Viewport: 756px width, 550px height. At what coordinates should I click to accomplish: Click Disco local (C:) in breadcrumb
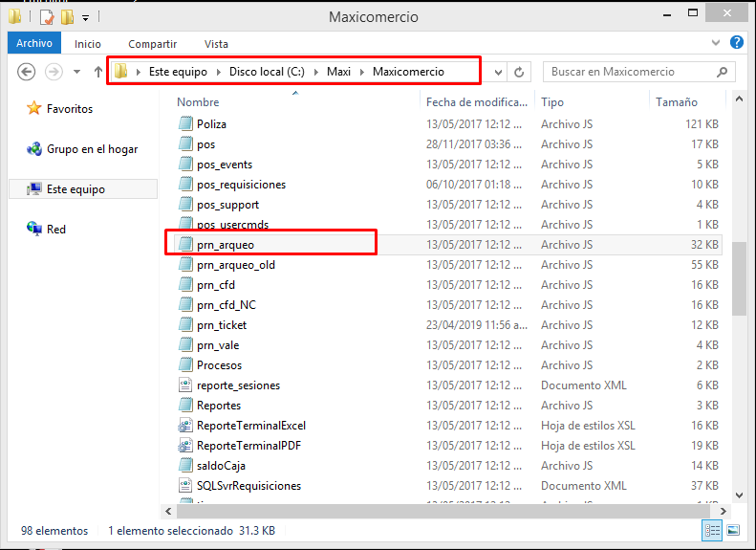click(x=267, y=72)
